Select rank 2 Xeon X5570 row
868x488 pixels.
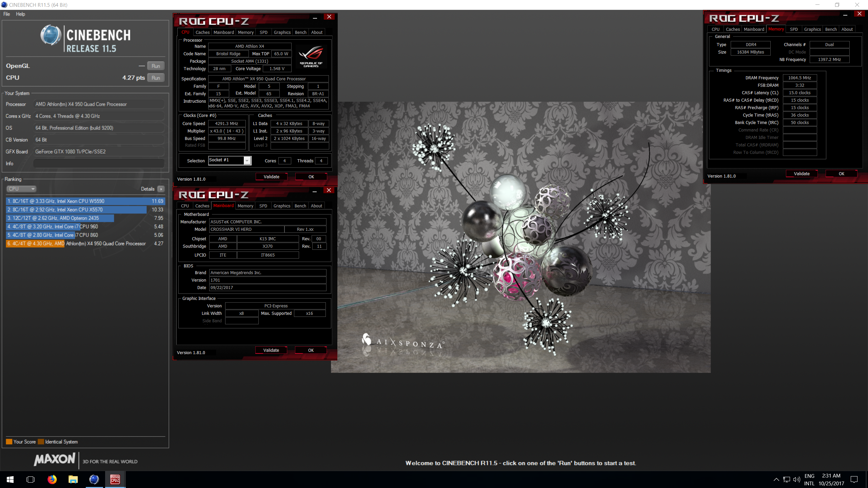tap(85, 209)
